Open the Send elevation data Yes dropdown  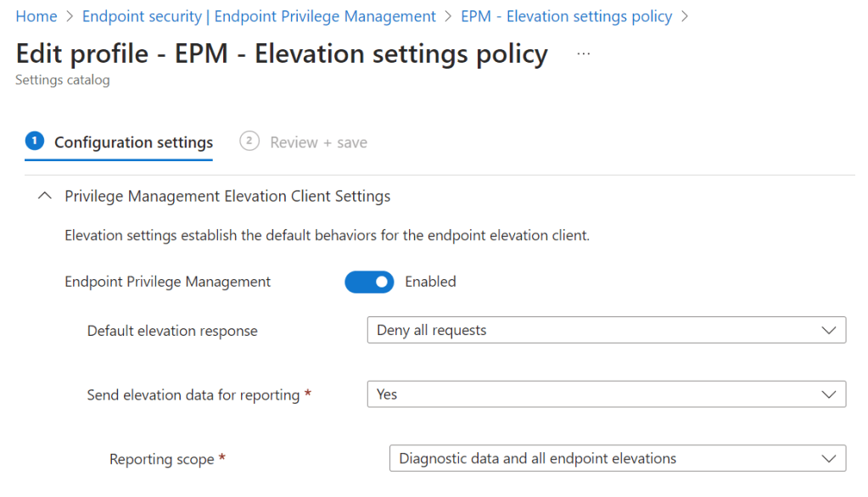[x=594, y=394]
